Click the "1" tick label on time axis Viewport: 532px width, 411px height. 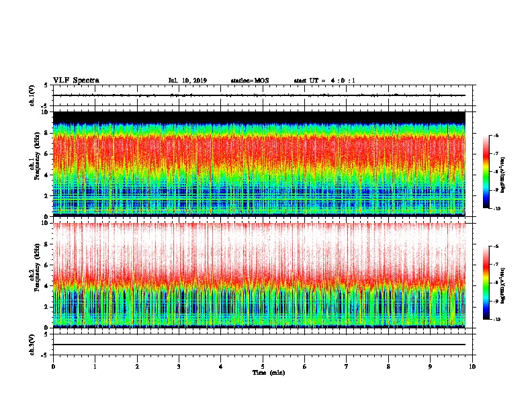95,367
